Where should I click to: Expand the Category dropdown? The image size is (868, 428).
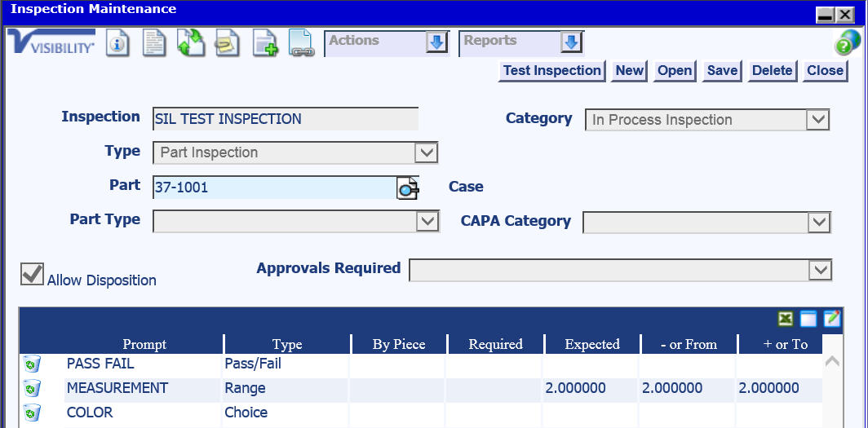[817, 120]
